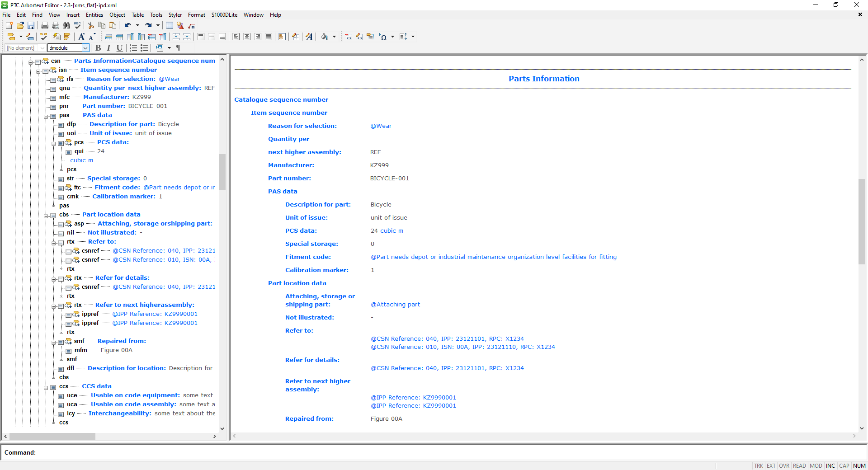
Task: Print the document using the printer icon
Action: click(x=44, y=26)
